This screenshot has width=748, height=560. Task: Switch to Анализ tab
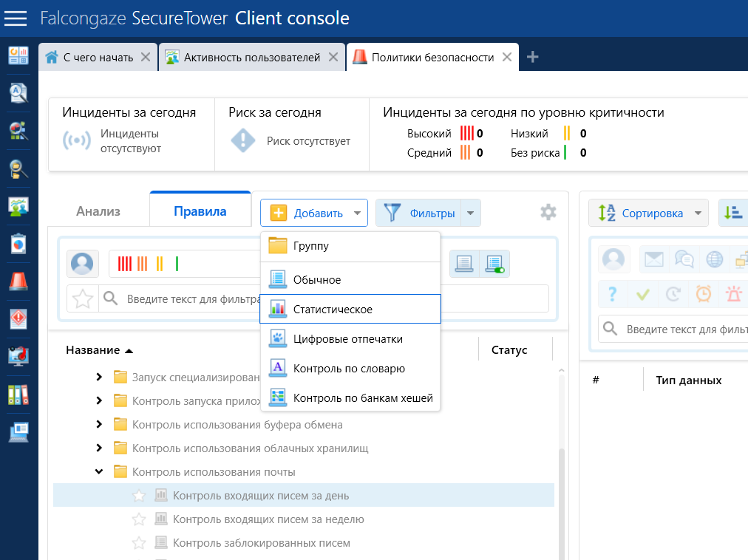coord(98,211)
